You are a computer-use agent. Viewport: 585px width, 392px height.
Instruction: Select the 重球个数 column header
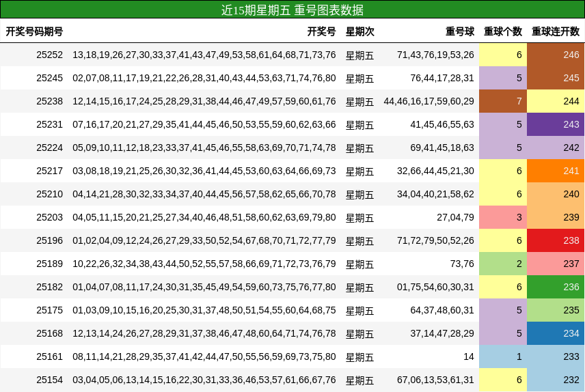click(503, 31)
